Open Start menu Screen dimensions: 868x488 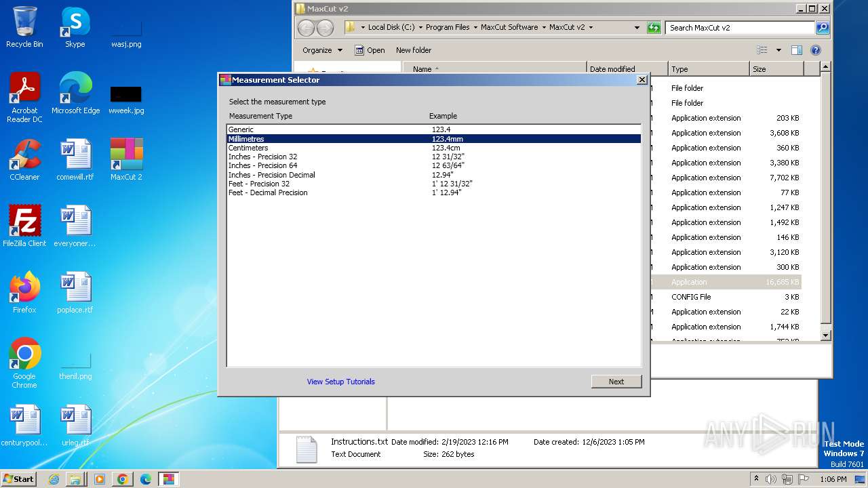coord(19,479)
